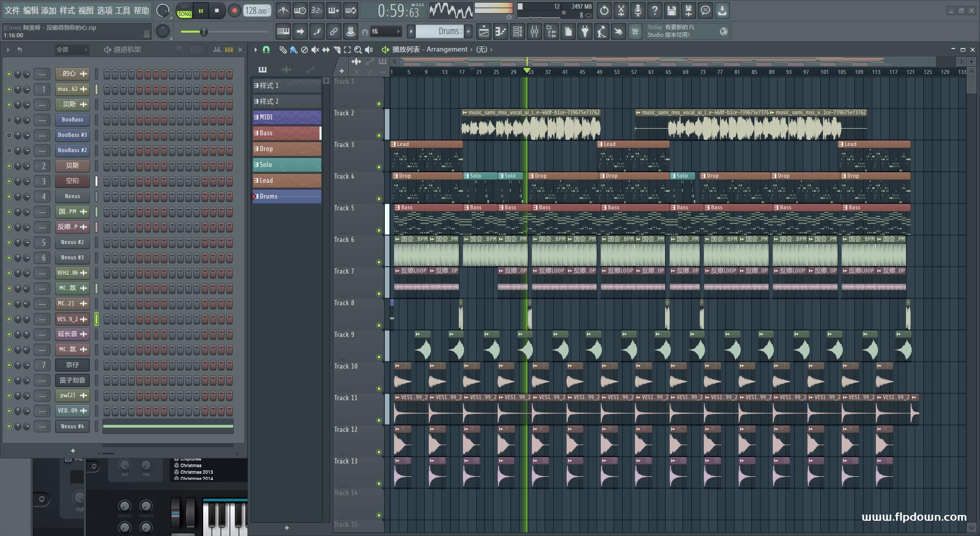Toggle the playlist magnet snap button
Screen dimensions: 980x536
point(266,50)
